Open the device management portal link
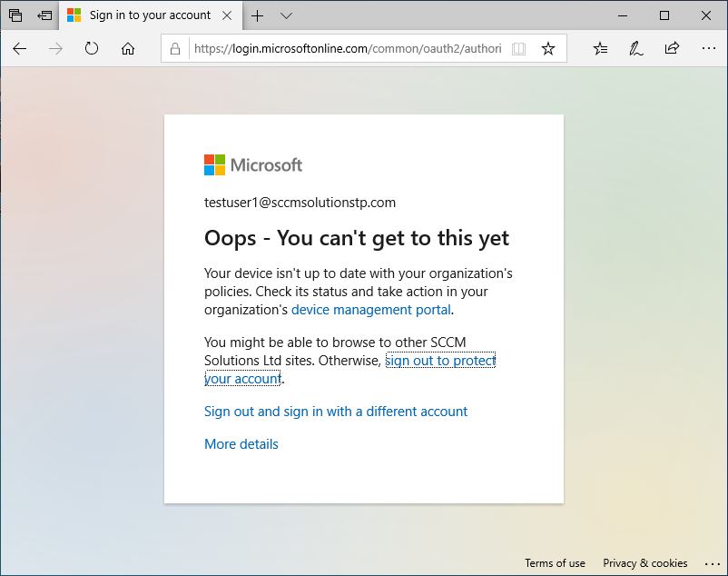The image size is (728, 576). pos(370,310)
